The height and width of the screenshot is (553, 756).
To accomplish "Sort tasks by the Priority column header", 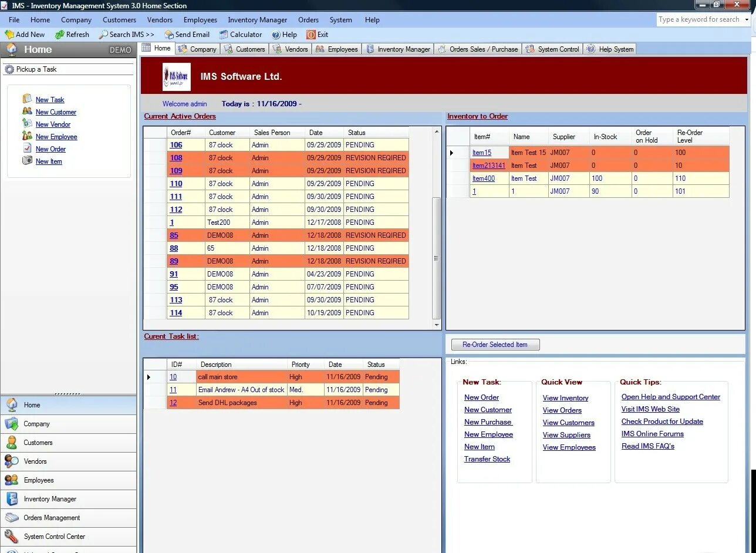I will 305,365.
